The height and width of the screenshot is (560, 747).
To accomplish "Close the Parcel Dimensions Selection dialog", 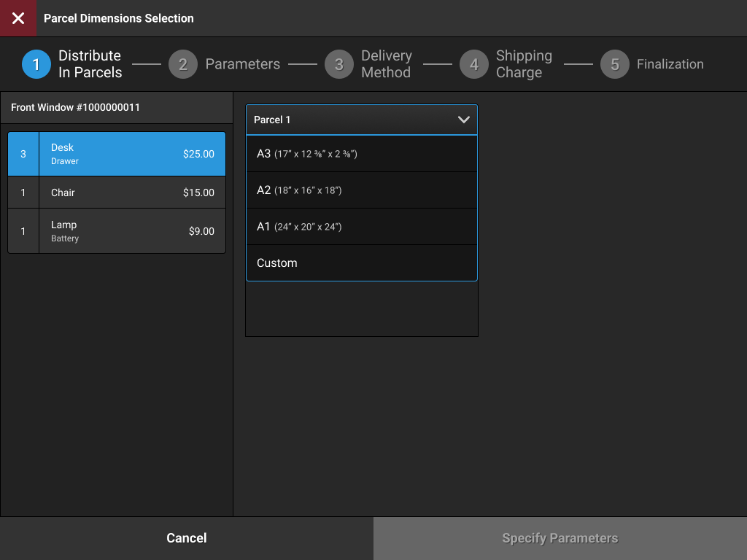I will coord(18,17).
